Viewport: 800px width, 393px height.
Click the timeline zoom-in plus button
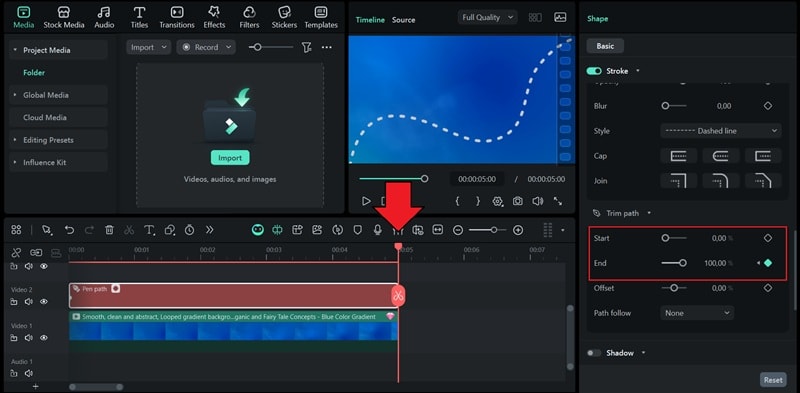[518, 230]
